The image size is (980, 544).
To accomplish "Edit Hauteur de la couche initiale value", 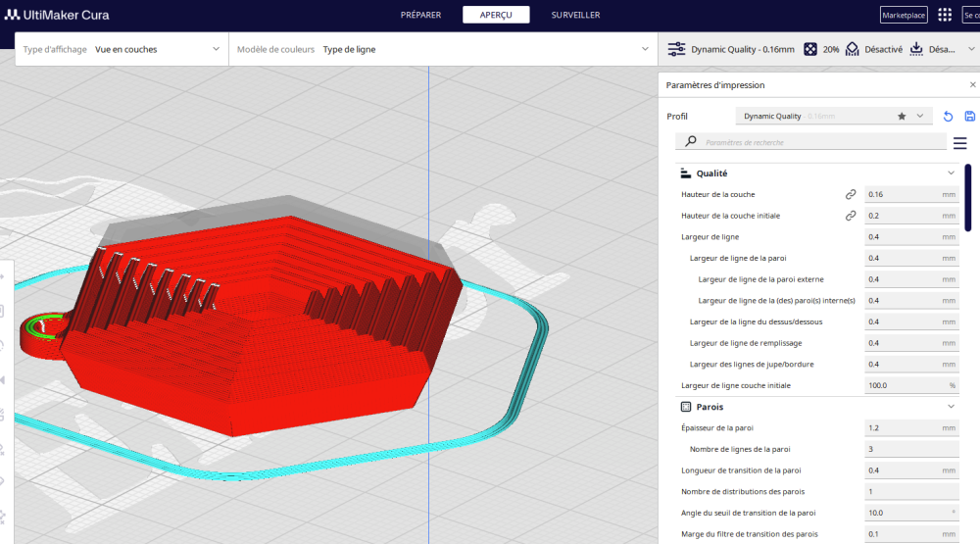I will click(911, 216).
